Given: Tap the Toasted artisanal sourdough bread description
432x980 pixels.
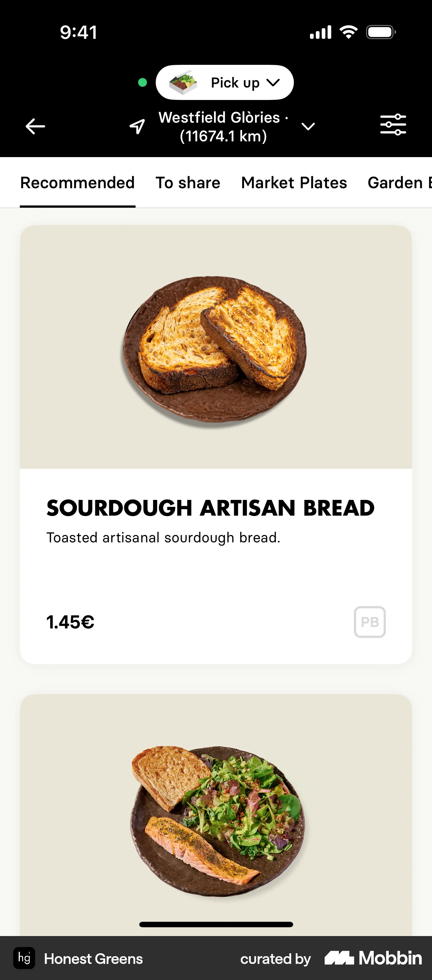Looking at the screenshot, I should [x=163, y=538].
